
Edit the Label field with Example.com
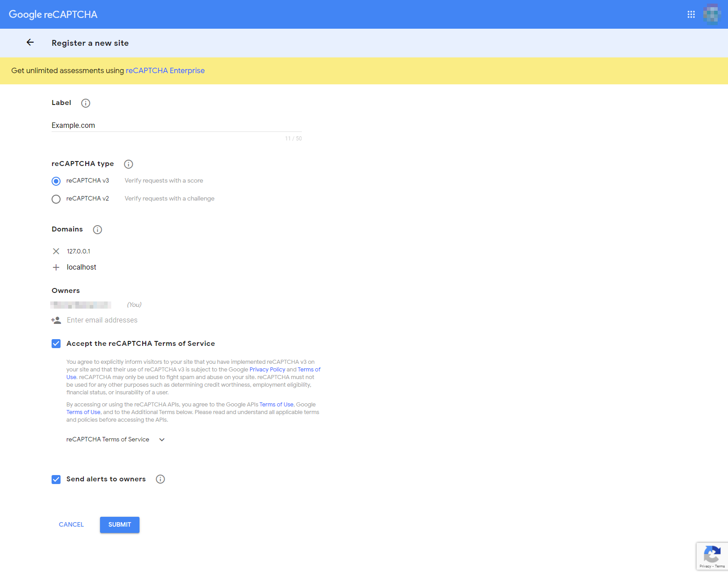pyautogui.click(x=177, y=126)
